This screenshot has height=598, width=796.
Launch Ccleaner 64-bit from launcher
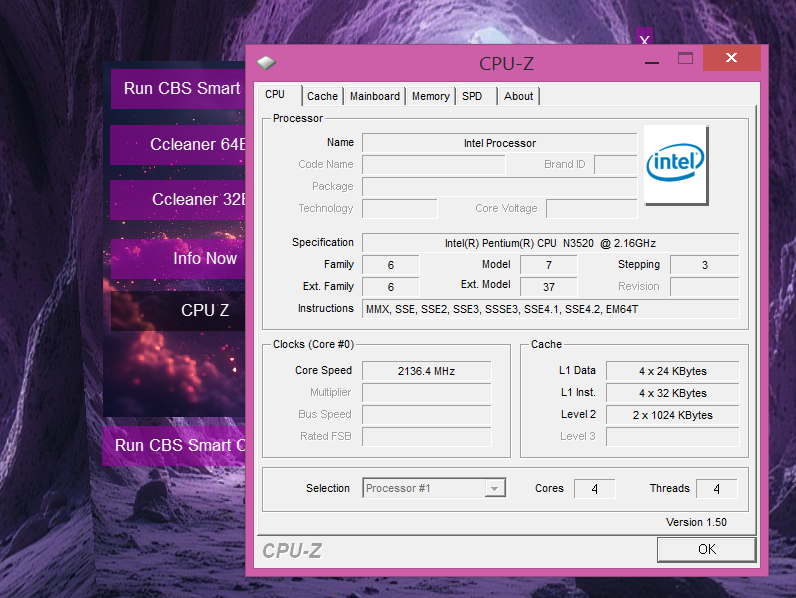tap(178, 145)
